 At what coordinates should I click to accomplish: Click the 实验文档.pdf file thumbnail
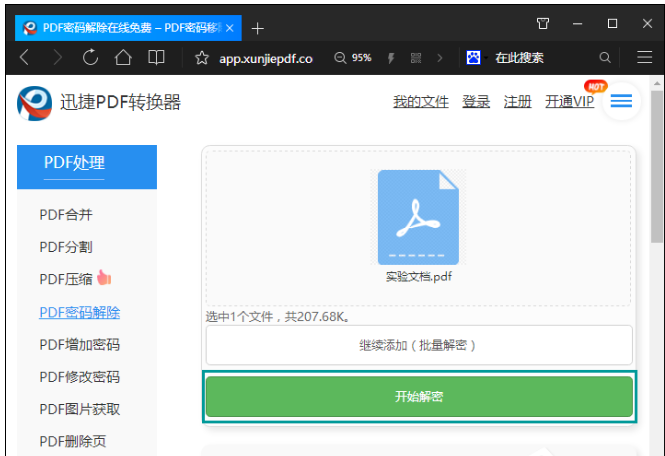(x=418, y=218)
